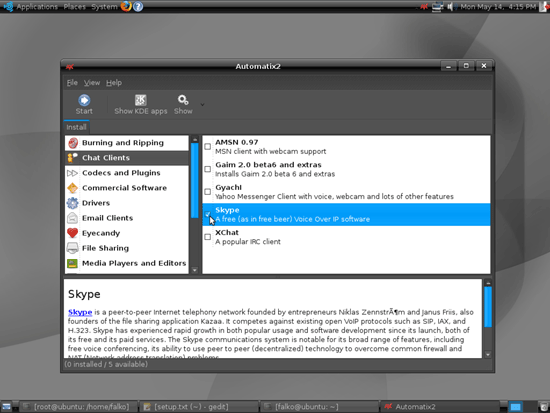550x413 pixels.
Task: Click the Burning and Ripping category icon
Action: [73, 143]
